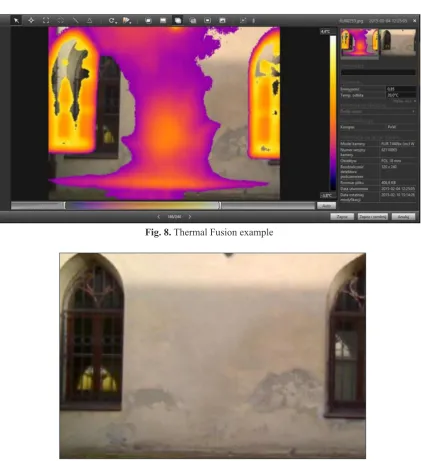
Task: Select the ellipse area measurement tool
Action: click(x=60, y=21)
